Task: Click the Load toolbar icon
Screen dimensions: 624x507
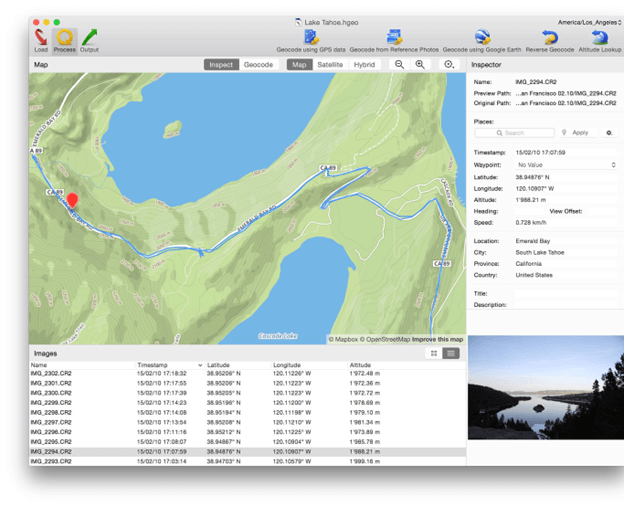Action: tap(41, 37)
